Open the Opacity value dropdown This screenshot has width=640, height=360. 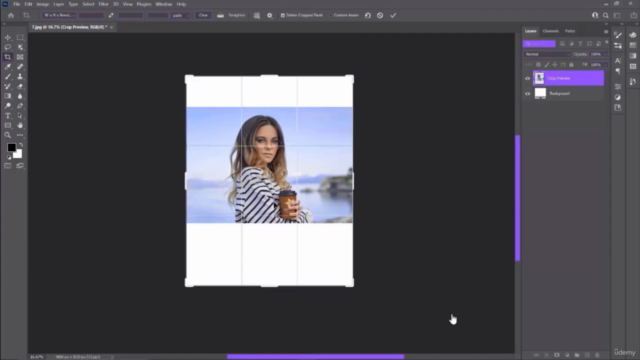(604, 54)
